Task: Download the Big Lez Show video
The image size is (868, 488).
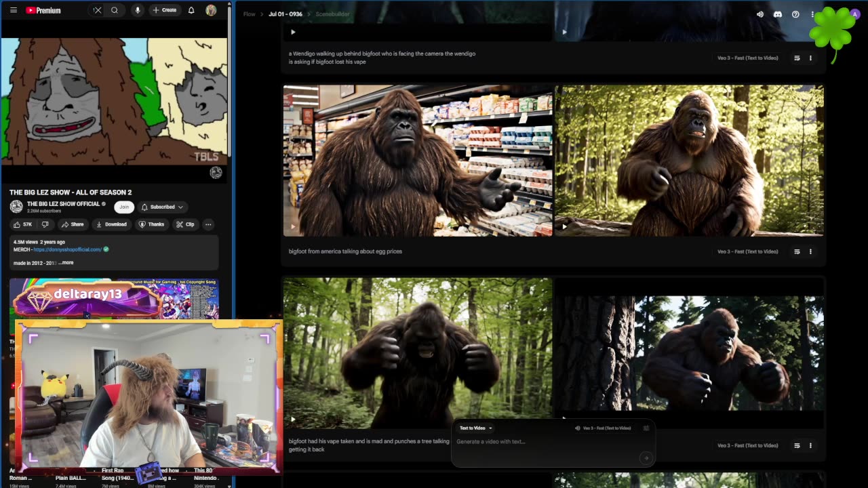Action: point(111,224)
